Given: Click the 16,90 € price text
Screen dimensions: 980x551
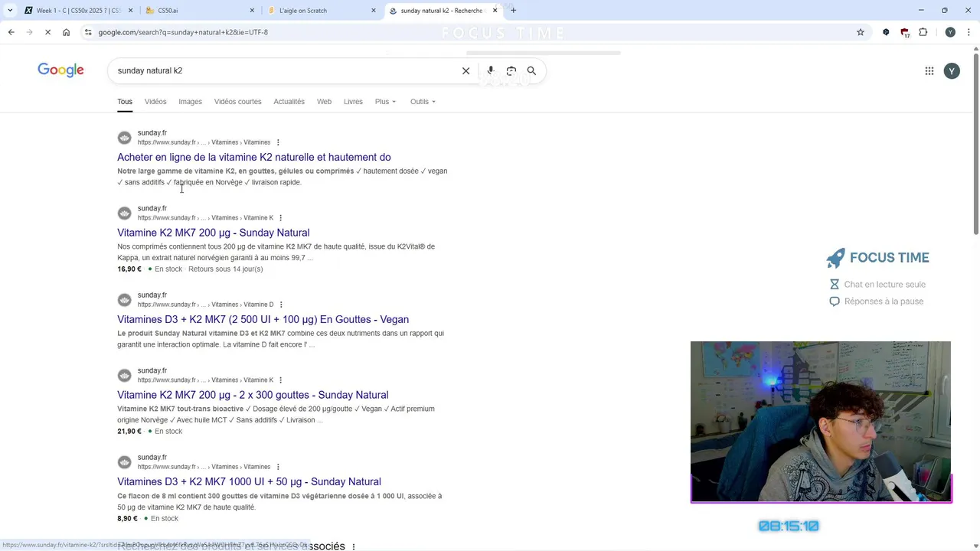Looking at the screenshot, I should [x=129, y=269].
